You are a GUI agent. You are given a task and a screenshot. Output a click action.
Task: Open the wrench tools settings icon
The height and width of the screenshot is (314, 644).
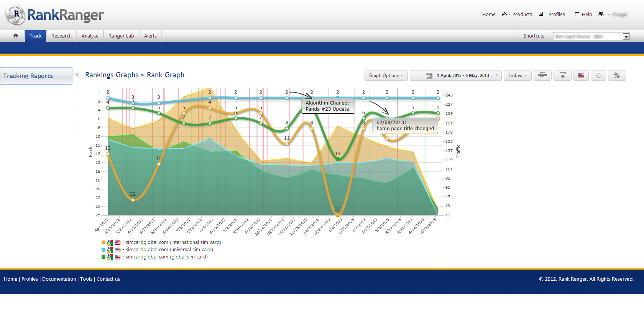(x=616, y=75)
